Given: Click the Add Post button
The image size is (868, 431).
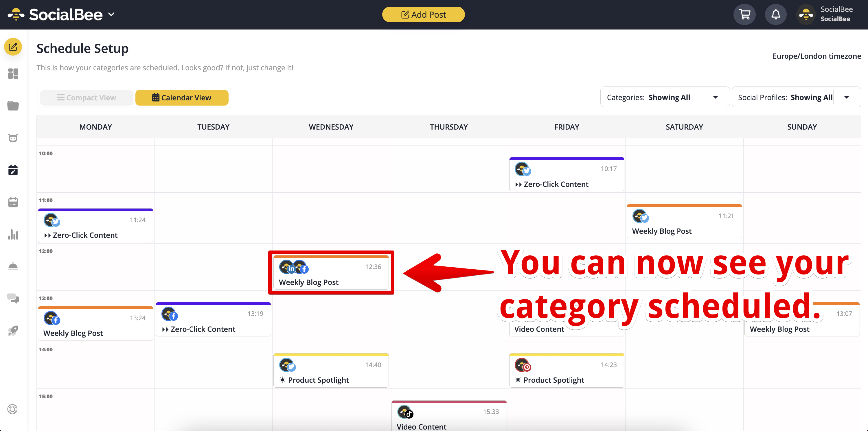Looking at the screenshot, I should [x=423, y=14].
